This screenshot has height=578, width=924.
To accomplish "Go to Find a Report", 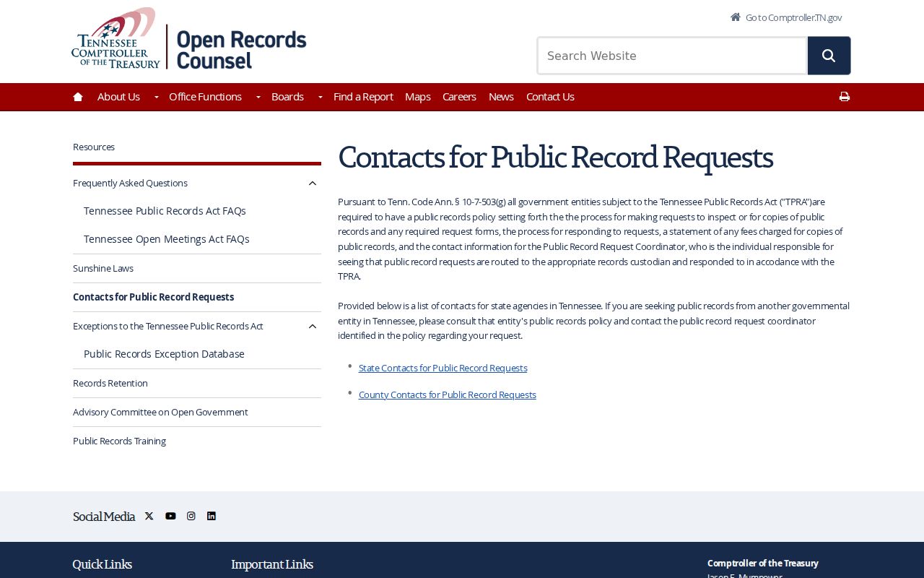I will pos(363,97).
